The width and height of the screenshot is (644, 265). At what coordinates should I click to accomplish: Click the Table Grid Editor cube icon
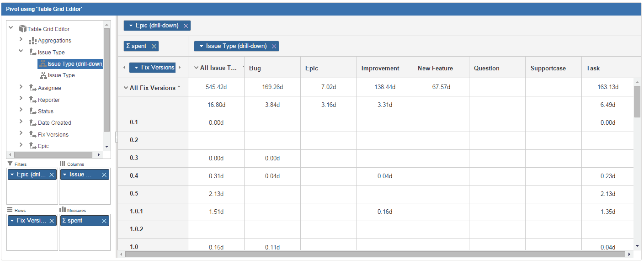[22, 29]
